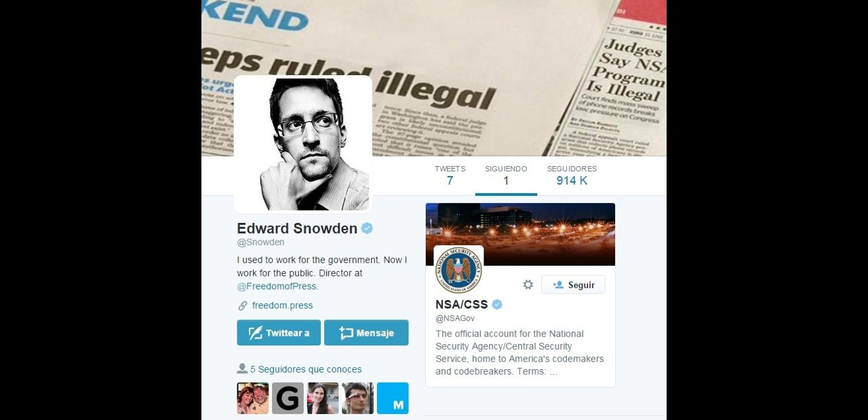Click the link icon beside freedom.press
This screenshot has width=868, height=420.
coord(242,306)
